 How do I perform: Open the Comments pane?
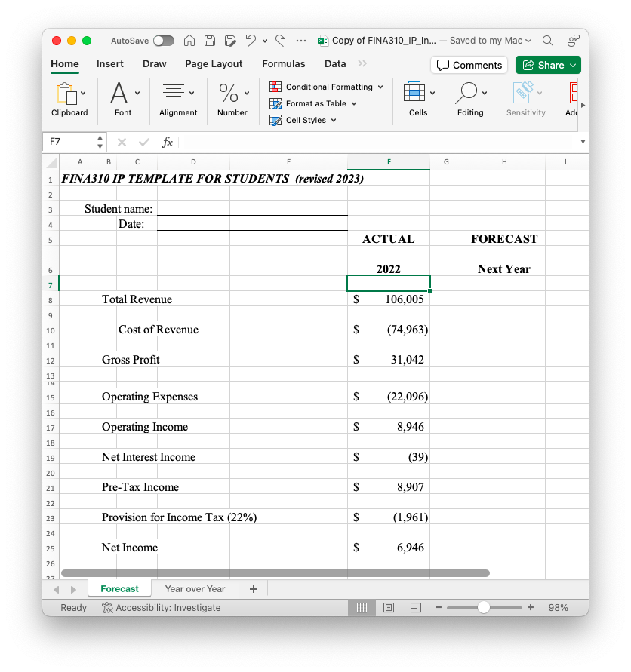[x=469, y=66]
